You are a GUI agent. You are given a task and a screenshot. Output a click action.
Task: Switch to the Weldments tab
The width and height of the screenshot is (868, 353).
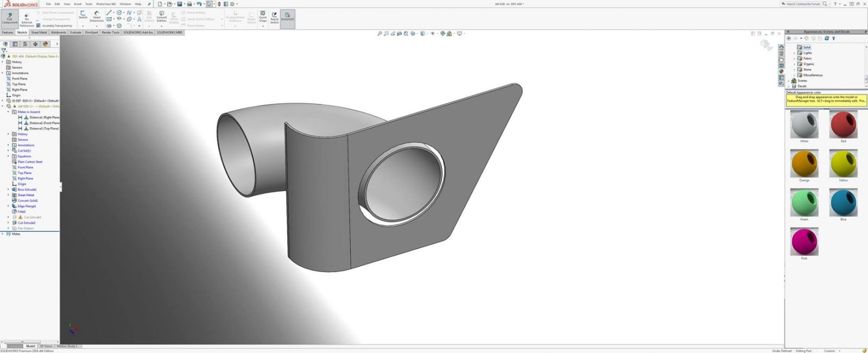58,33
